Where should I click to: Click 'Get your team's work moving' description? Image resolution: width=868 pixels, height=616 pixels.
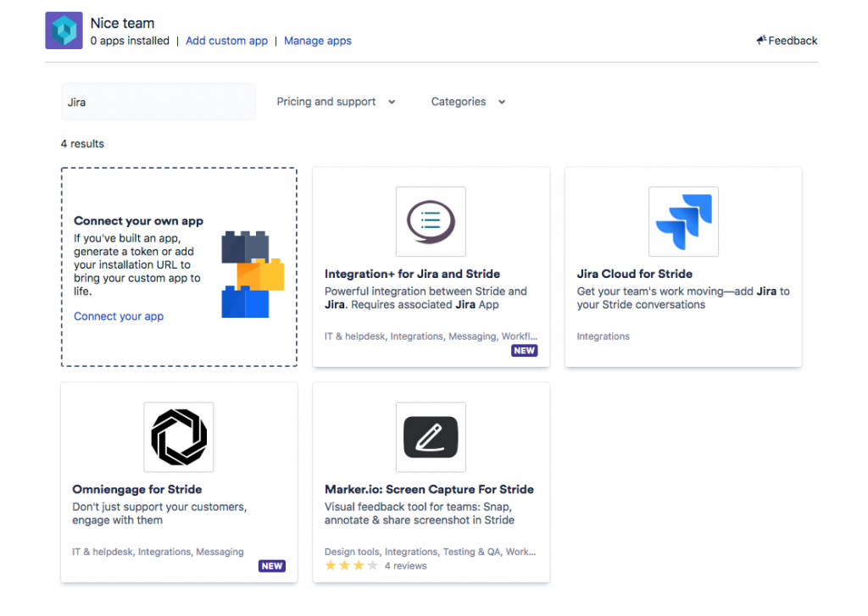(x=683, y=297)
